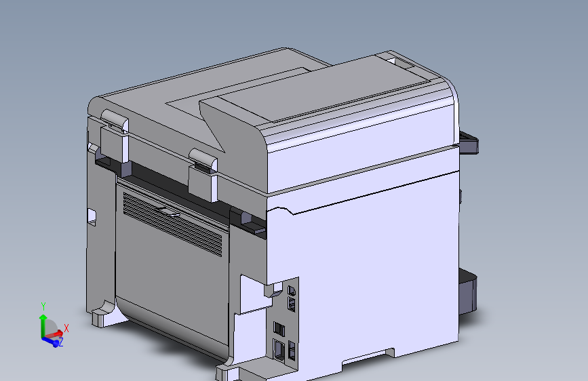Click the green Y axis of the orientation triad
Viewport: 588px width, 381px height.
point(42,325)
